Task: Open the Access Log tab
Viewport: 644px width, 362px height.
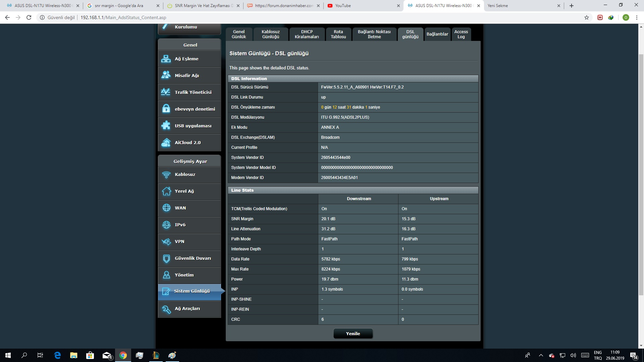Action: (x=461, y=34)
